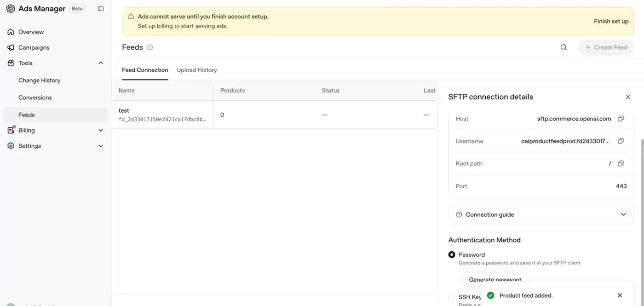Click the Products count 0 cell
The image size is (644, 306).
[x=222, y=115]
